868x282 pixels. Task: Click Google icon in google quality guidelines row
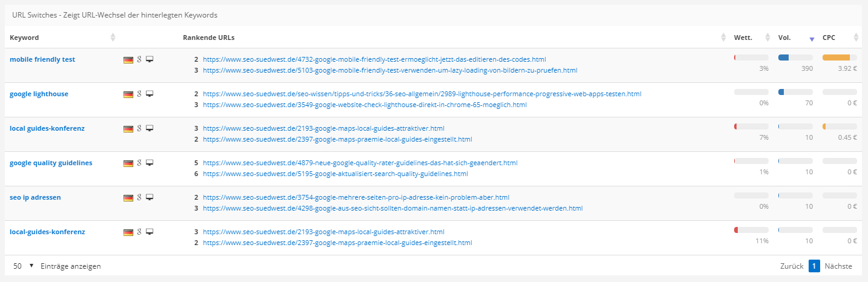[139, 163]
